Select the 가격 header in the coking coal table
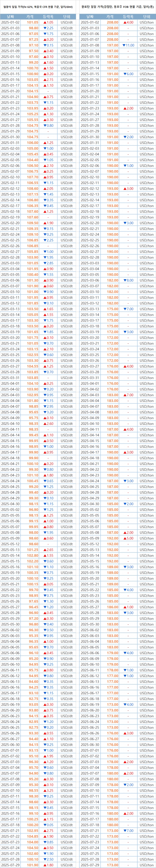 [110, 16]
